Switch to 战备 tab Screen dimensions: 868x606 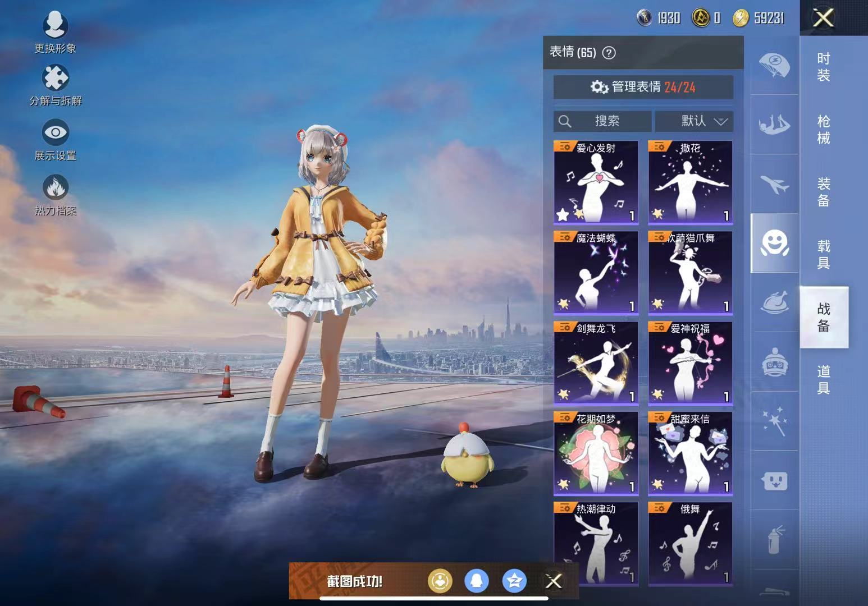824,317
